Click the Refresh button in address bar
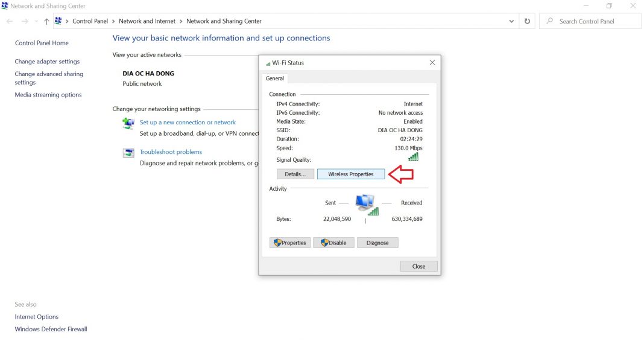 (x=527, y=21)
